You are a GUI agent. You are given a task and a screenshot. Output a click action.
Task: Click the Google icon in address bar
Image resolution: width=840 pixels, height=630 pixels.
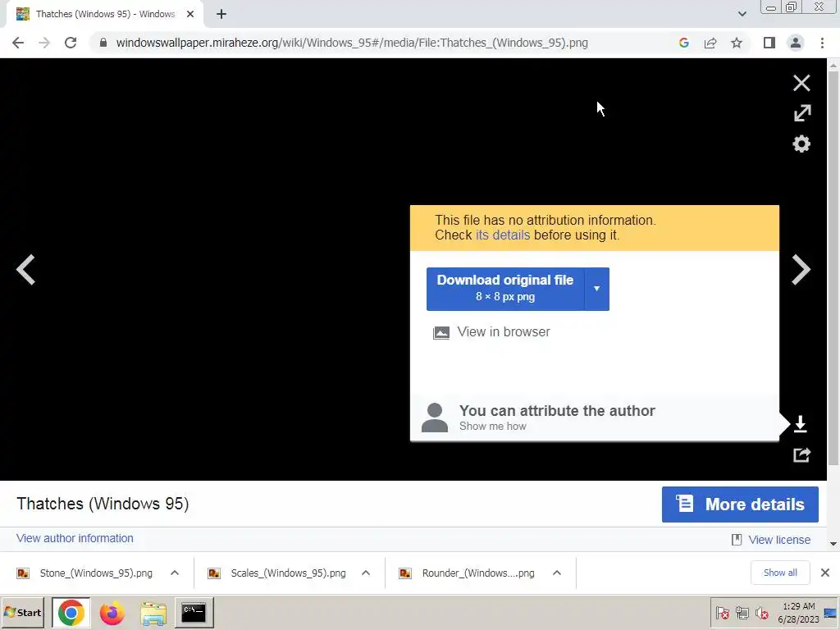683,43
